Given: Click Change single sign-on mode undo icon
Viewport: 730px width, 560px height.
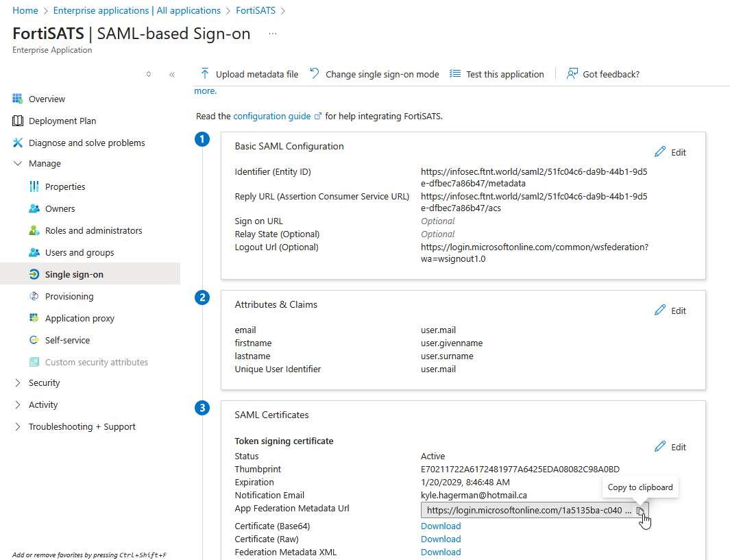Looking at the screenshot, I should point(315,73).
